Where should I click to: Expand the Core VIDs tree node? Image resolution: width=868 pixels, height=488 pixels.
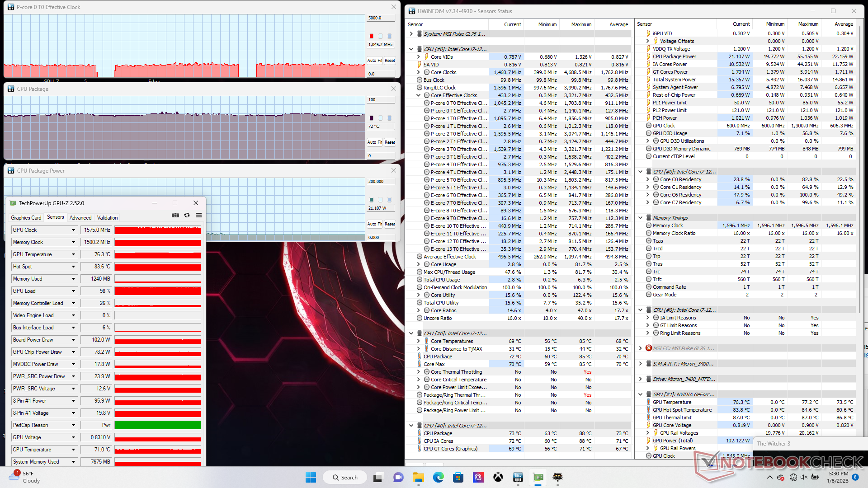coord(418,57)
